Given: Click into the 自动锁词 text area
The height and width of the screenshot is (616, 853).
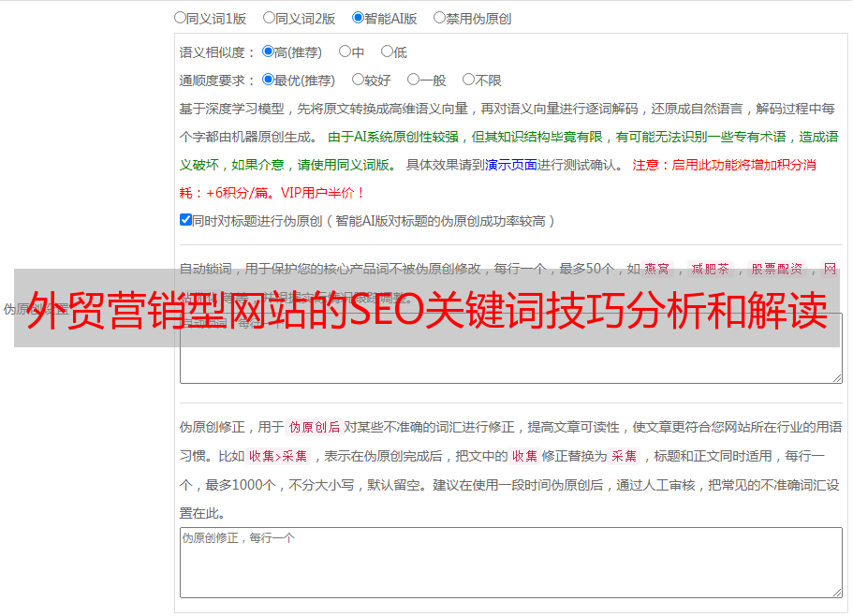Looking at the screenshot, I should (511, 348).
